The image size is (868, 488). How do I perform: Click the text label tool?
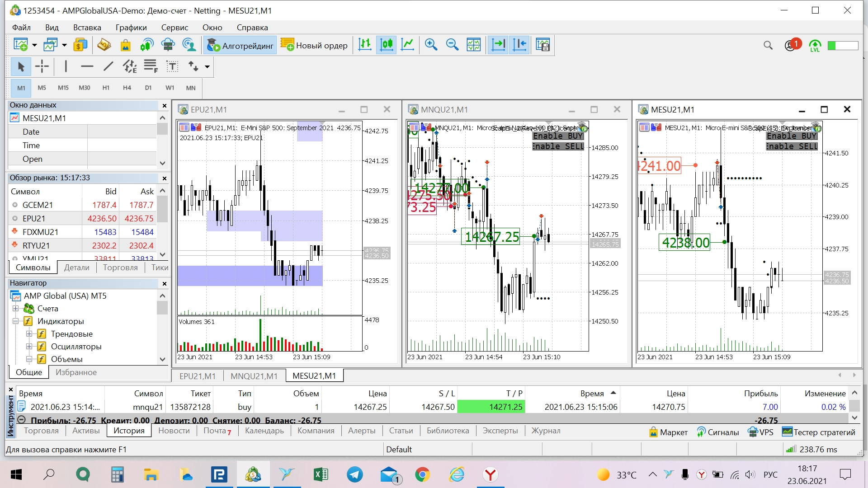click(172, 66)
